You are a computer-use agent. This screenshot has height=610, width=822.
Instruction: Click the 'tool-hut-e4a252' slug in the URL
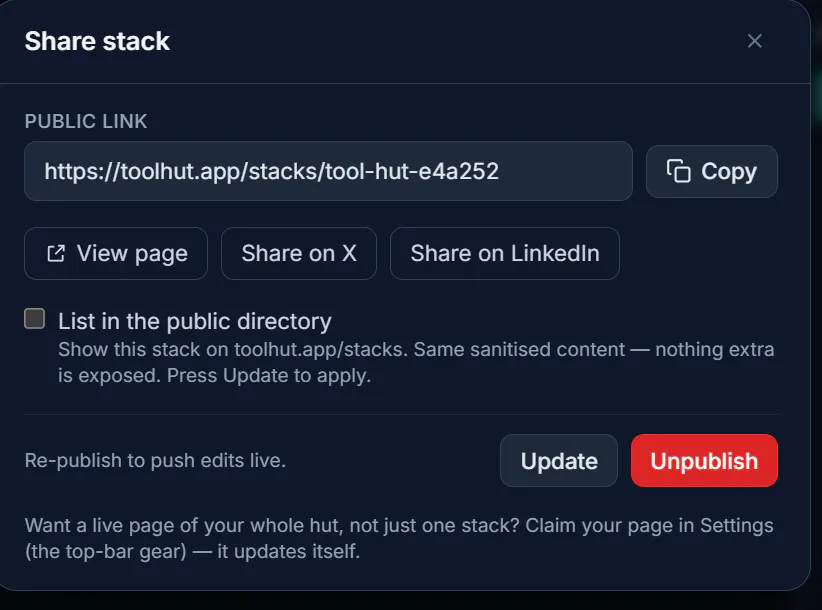coord(412,171)
